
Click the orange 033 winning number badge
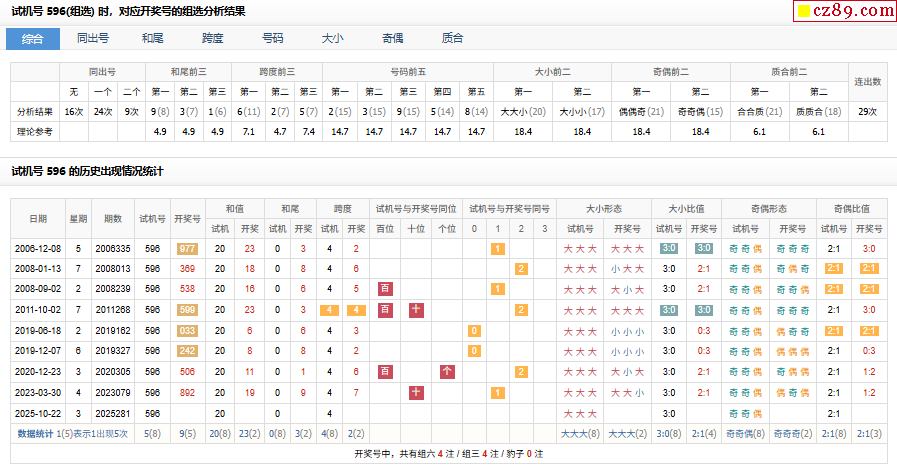187,330
